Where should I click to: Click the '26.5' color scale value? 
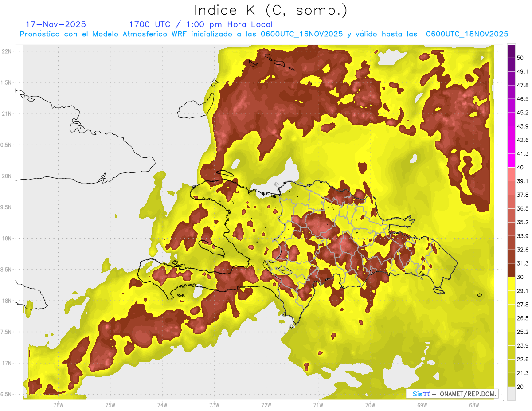point(523,318)
